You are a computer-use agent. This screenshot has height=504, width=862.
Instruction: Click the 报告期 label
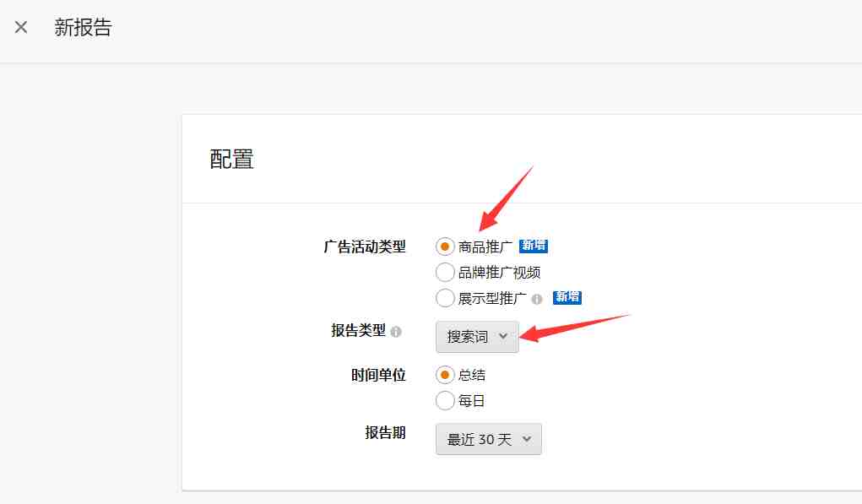385,432
